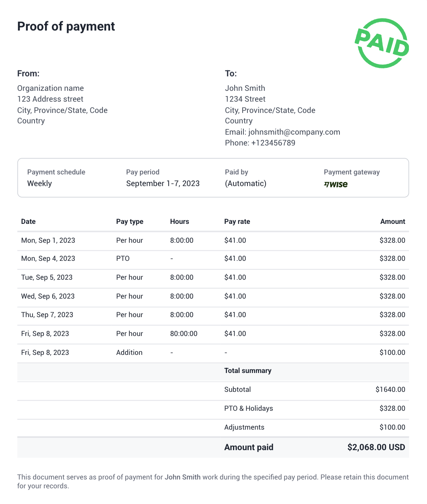Click the Organization name sender text
Screen dimensions: 427x504
click(51, 88)
